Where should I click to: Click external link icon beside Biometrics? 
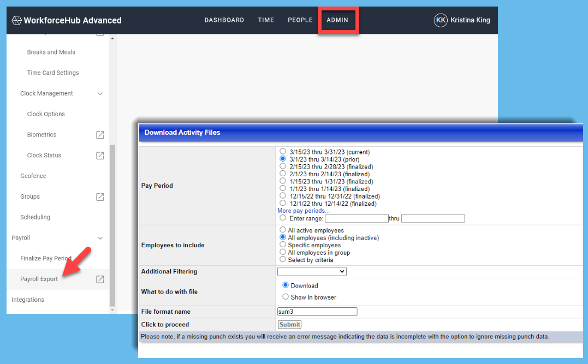coord(100,135)
